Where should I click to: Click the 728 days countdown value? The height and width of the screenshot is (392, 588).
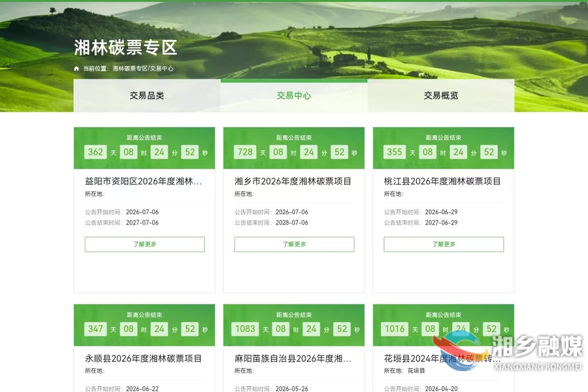245,152
